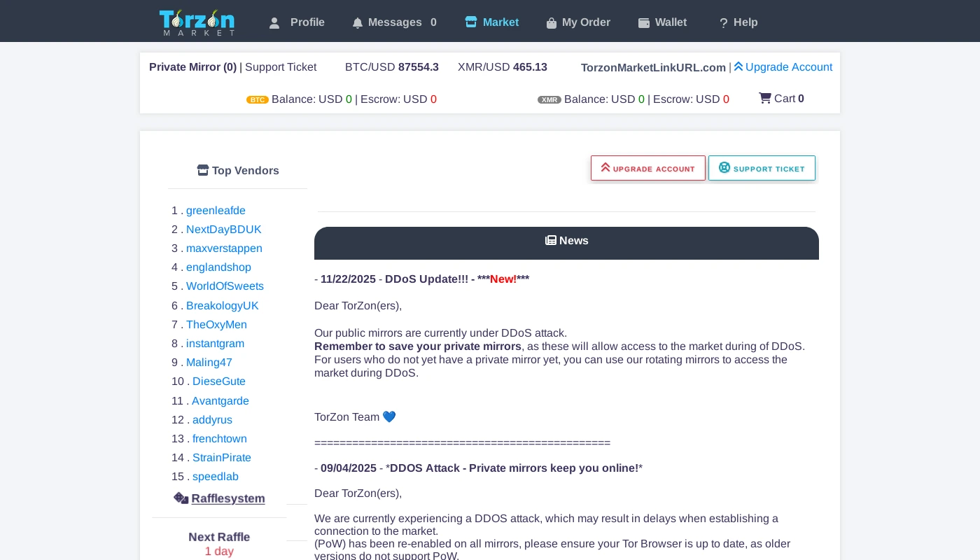
Task: Click the Torzon Market logo
Action: (x=197, y=21)
